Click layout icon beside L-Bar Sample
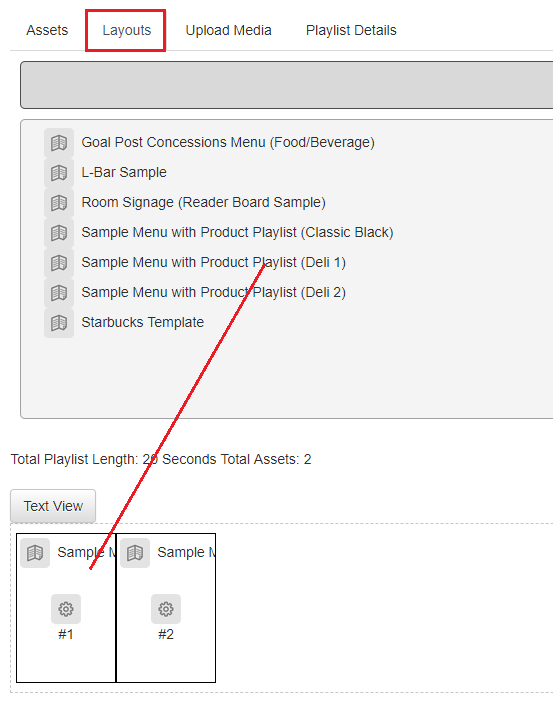This screenshot has height=705, width=553. pos(59,173)
